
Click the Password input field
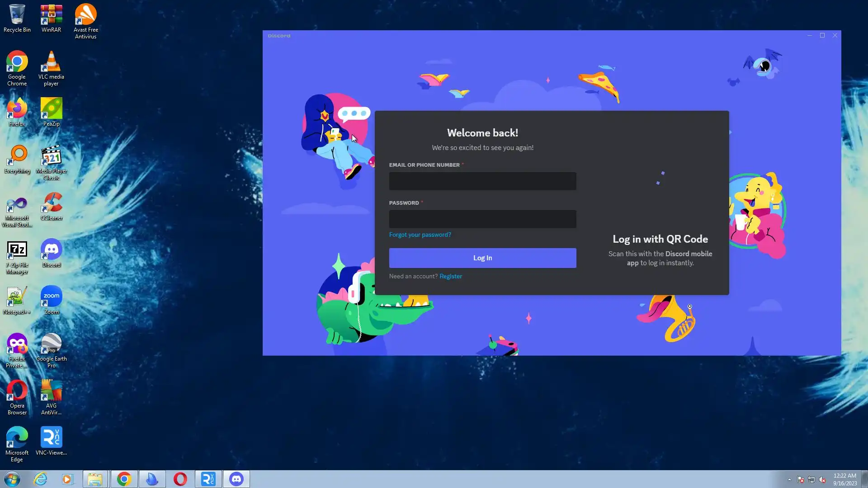(x=482, y=219)
